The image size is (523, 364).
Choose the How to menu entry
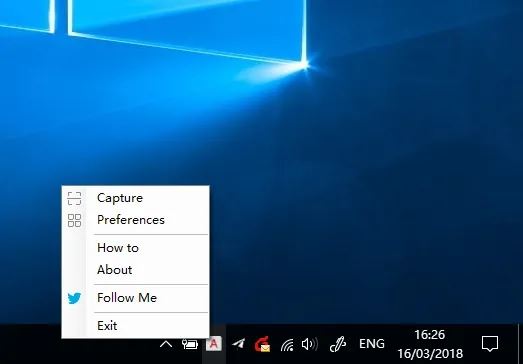point(135,248)
